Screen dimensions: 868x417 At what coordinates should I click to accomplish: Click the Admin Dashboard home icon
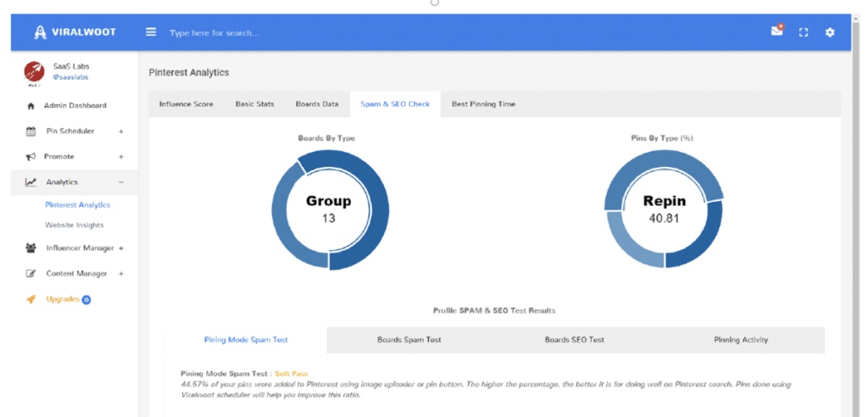point(31,106)
